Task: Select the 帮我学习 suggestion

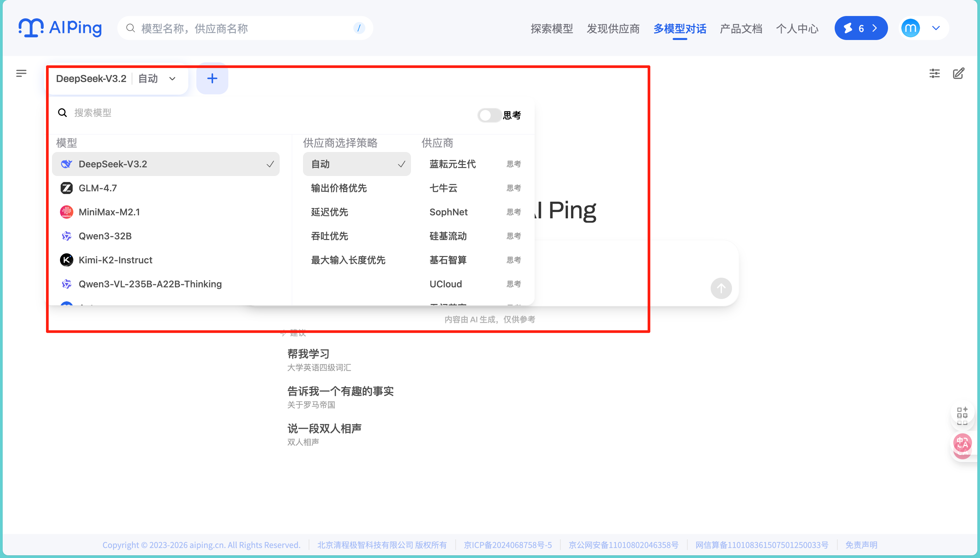Action: (x=308, y=354)
